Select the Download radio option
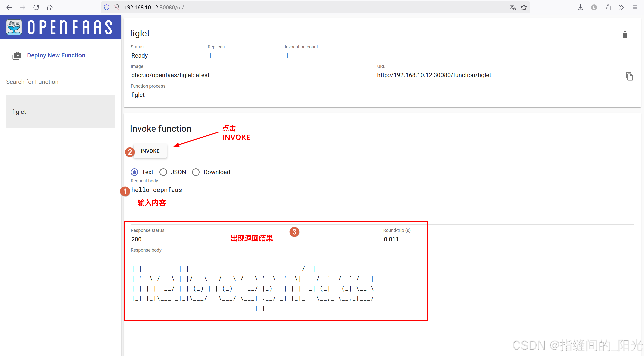The width and height of the screenshot is (644, 356). point(196,172)
